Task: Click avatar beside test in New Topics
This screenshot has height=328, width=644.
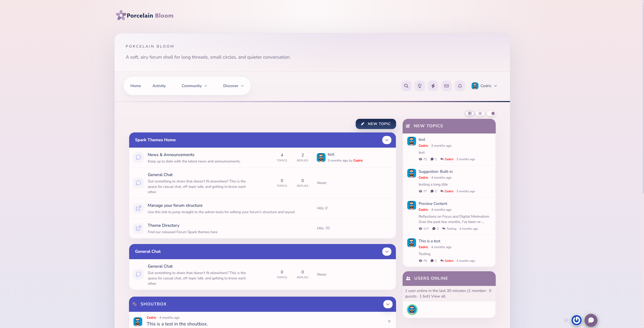Action: coord(412,141)
